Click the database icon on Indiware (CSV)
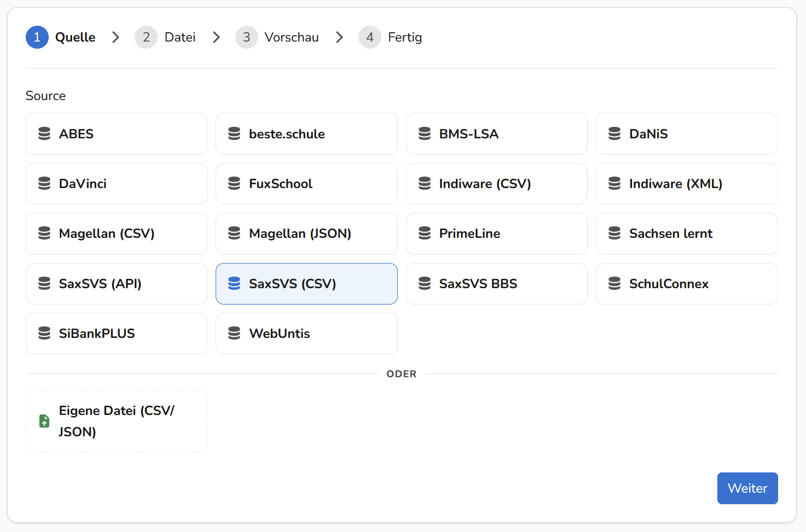The image size is (806, 532). pos(425,184)
